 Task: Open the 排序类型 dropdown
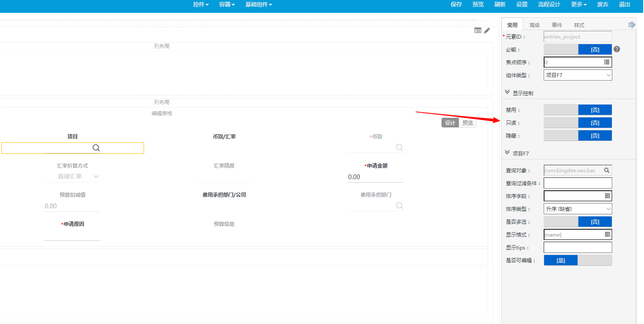pos(578,209)
